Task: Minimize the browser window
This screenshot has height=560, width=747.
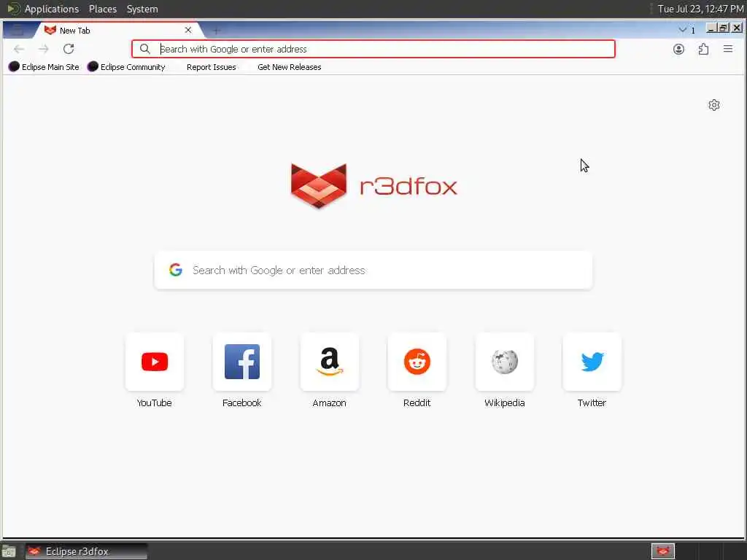Action: pyautogui.click(x=711, y=28)
